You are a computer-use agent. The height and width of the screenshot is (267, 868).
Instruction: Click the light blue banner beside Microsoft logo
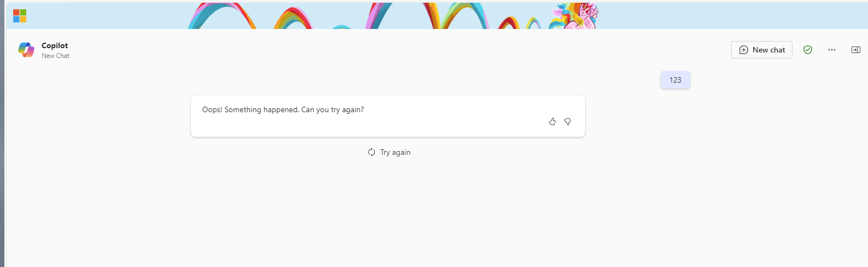click(104, 16)
